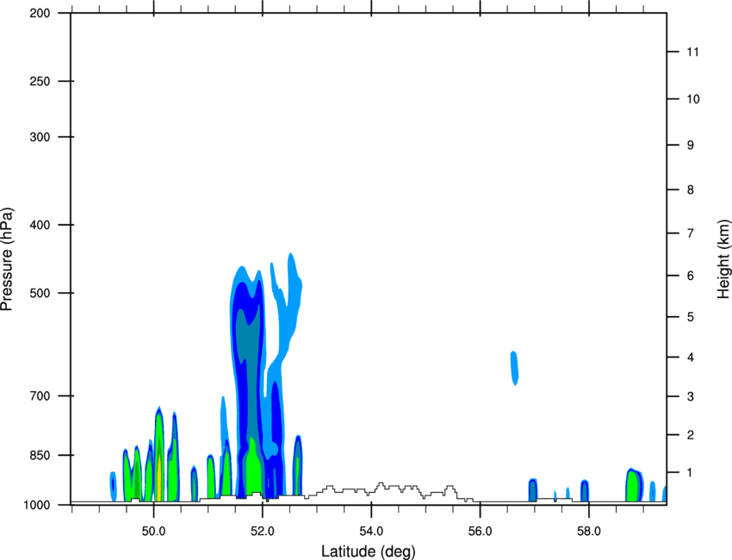Select the 300 pressure tick label
Viewport: 732px width, 560px height.
(40, 137)
